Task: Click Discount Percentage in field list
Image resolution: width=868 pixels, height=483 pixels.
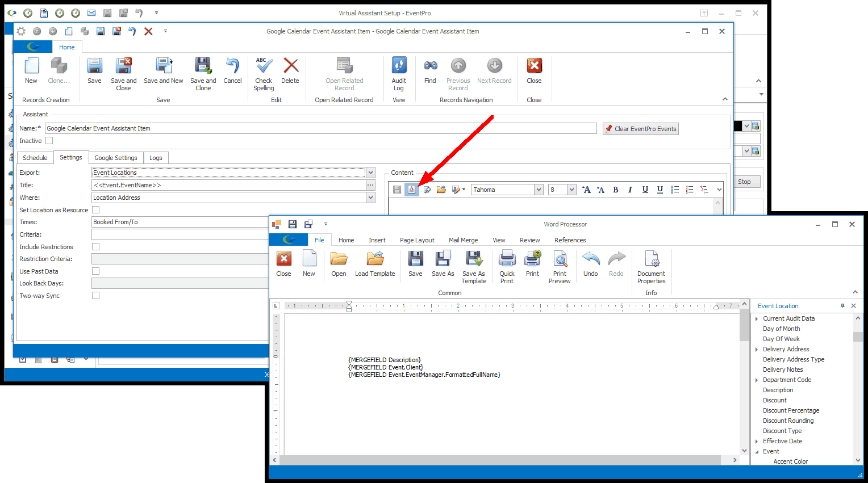Action: click(791, 410)
